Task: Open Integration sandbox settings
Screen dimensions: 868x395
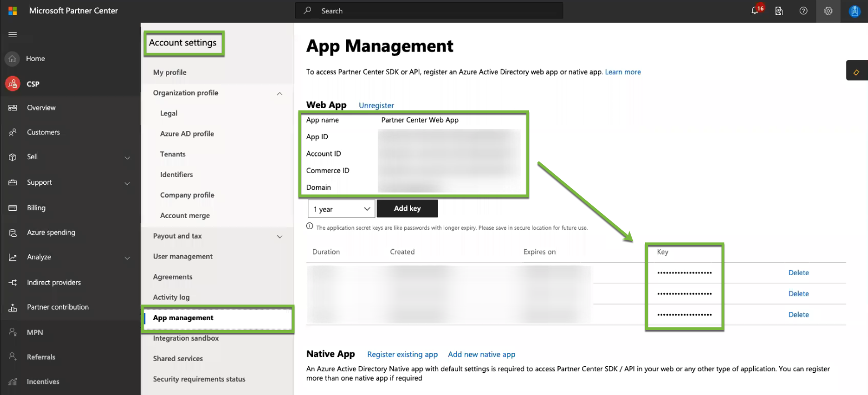Action: (x=186, y=338)
